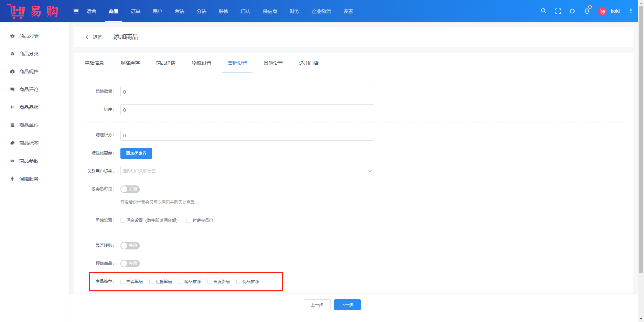Open 商品品牌 in the sidebar
The image size is (644, 322).
tap(29, 107)
